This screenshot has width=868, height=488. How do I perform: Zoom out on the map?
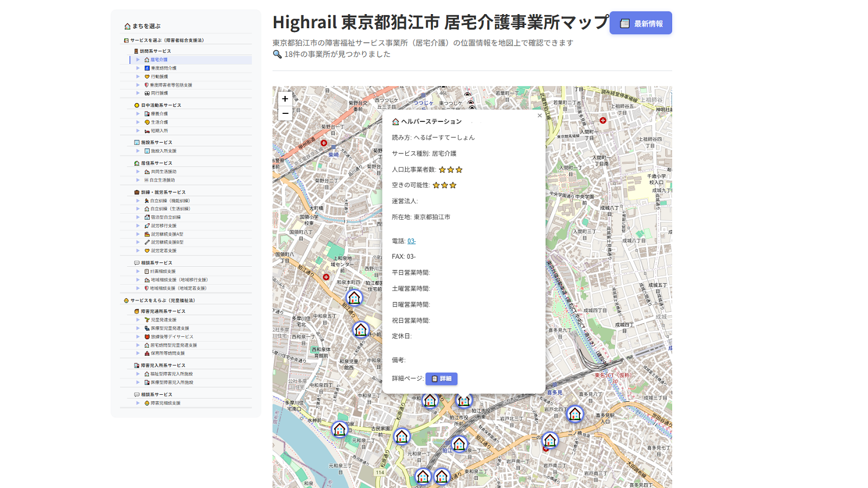coord(285,113)
